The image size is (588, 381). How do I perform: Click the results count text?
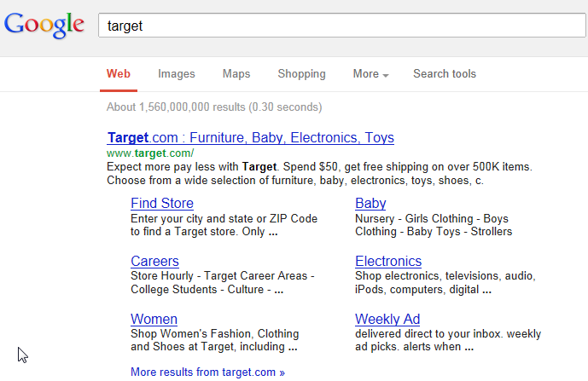point(214,107)
